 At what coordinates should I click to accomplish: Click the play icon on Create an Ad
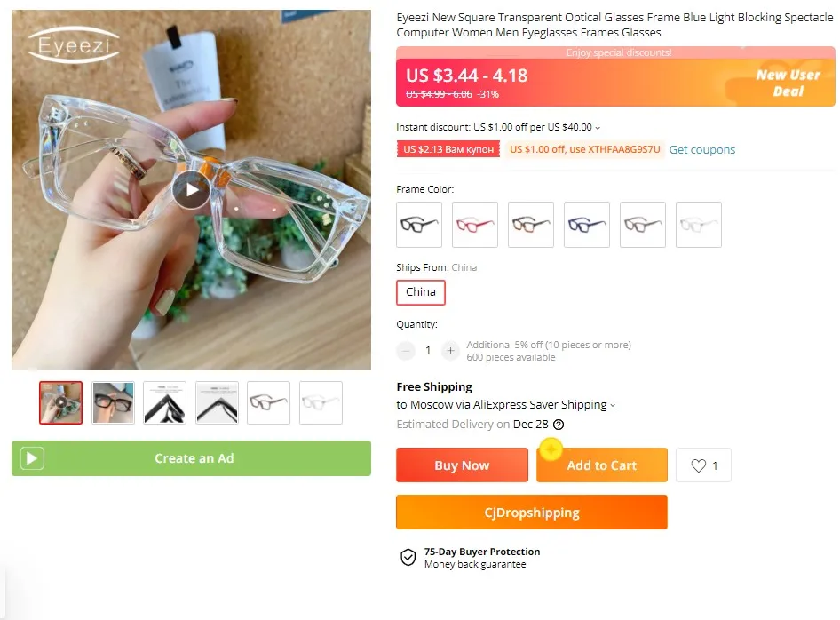point(32,458)
